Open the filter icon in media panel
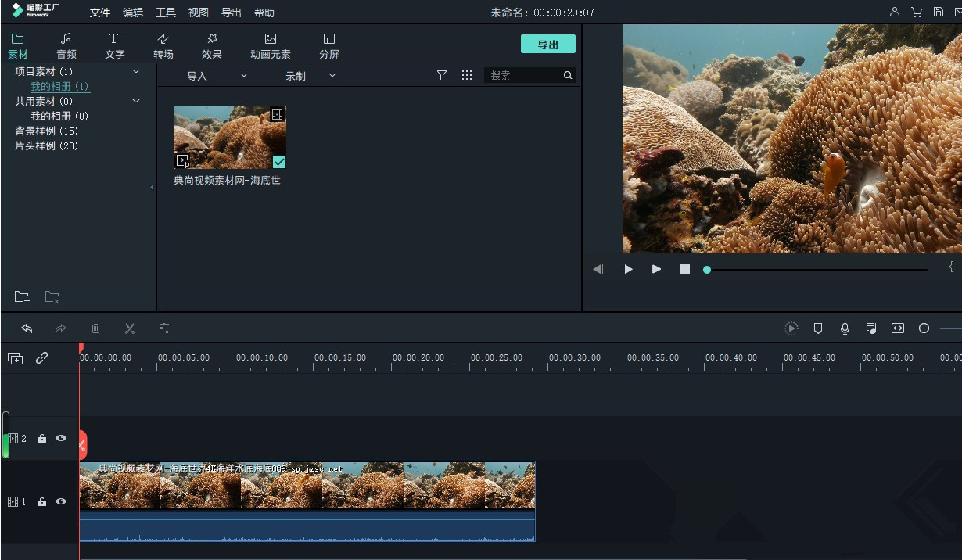962x560 pixels. pyautogui.click(x=442, y=75)
